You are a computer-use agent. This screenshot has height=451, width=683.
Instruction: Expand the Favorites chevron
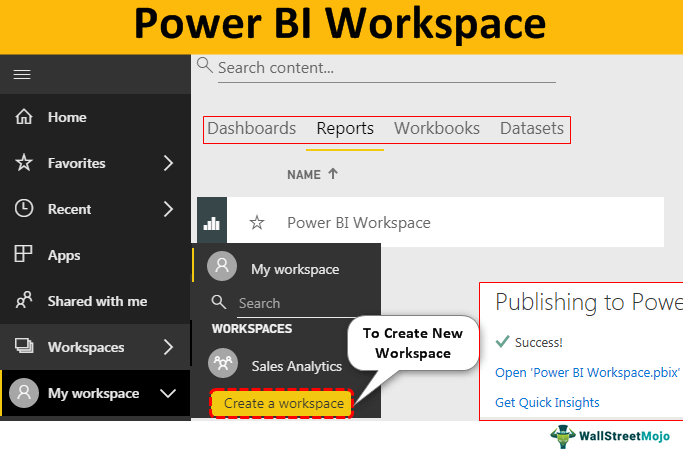(167, 163)
